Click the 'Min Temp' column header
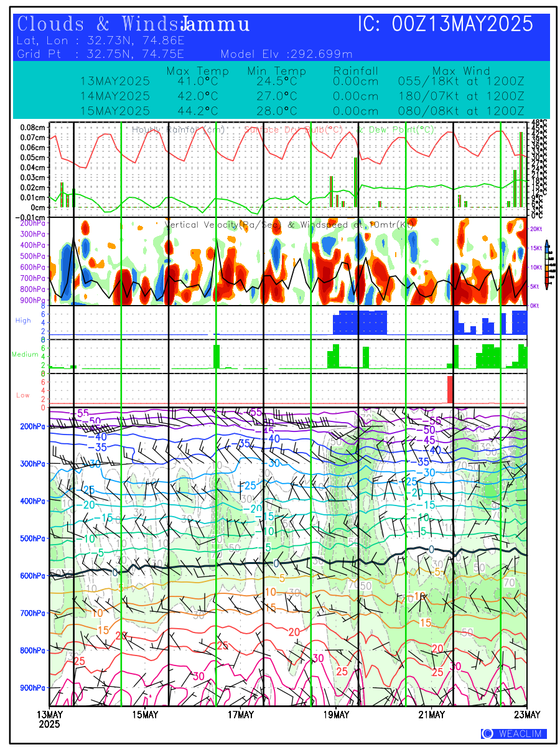The height and width of the screenshot is (747, 560). [x=277, y=71]
